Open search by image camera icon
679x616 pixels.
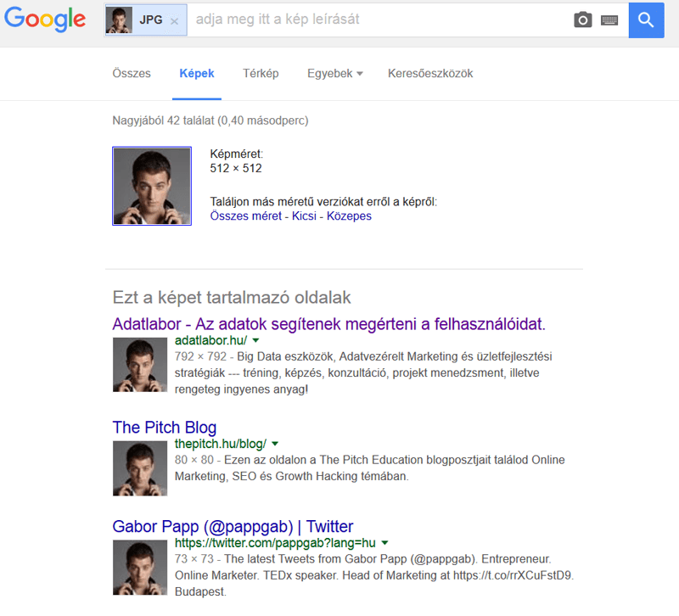point(583,20)
